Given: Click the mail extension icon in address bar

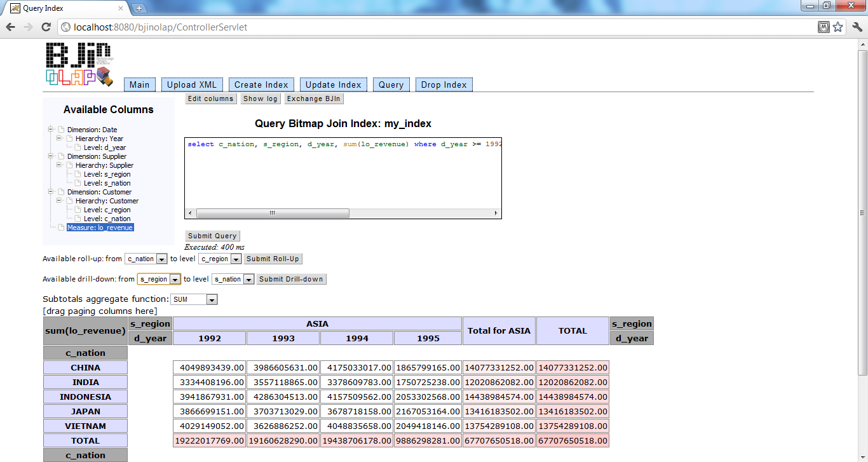Looking at the screenshot, I should click(824, 27).
